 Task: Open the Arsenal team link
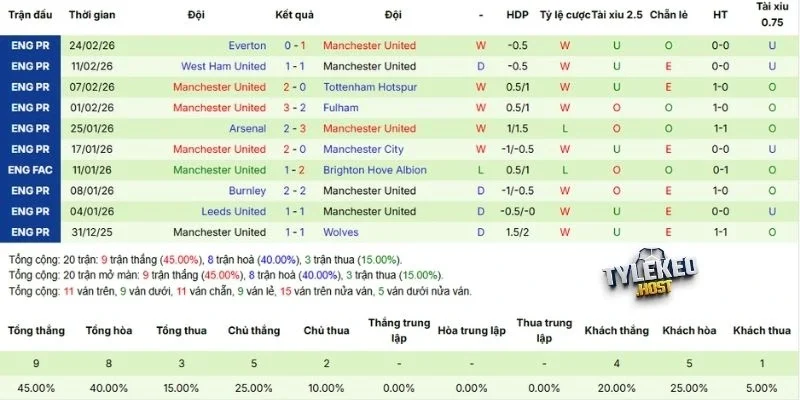point(248,128)
